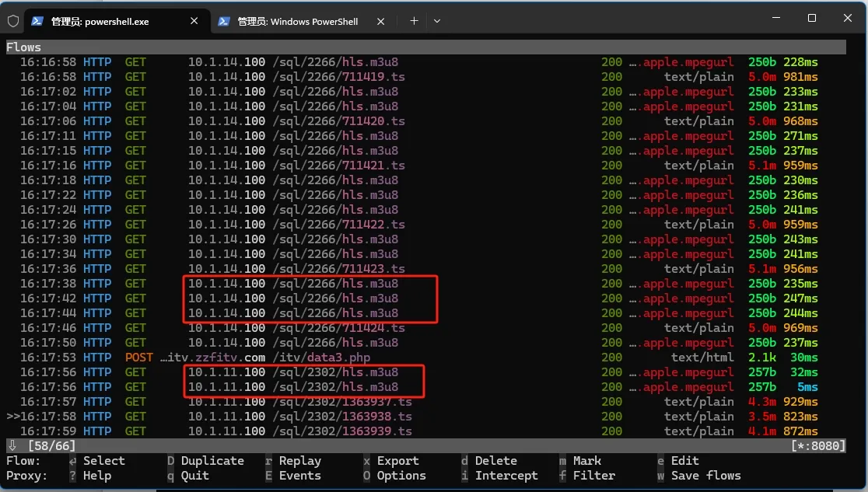Open the new tab dropdown chevron
Screen dimensions: 868x492
coord(436,21)
